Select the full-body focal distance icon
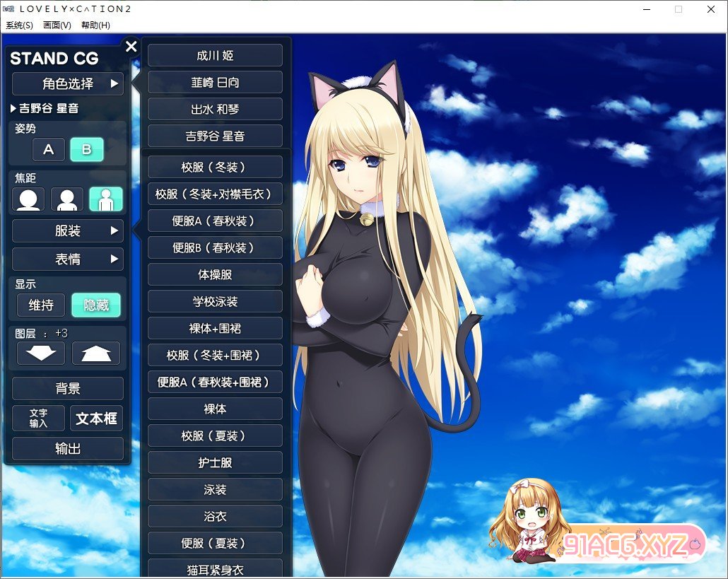The image size is (728, 579). click(x=105, y=199)
